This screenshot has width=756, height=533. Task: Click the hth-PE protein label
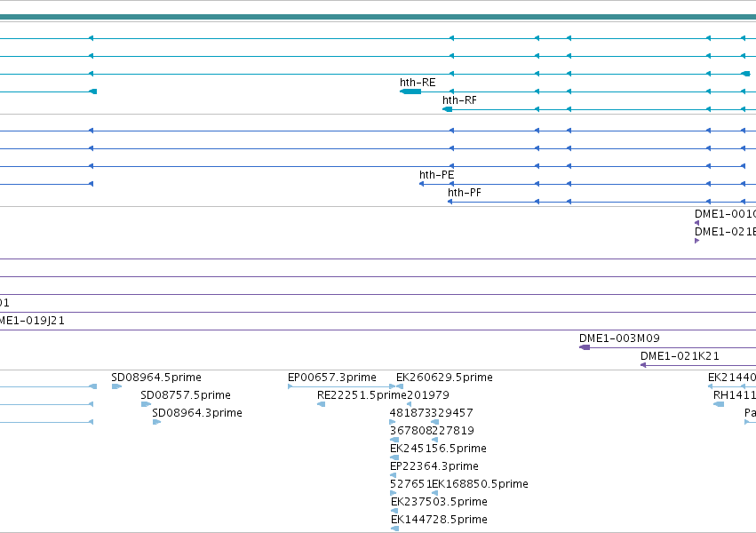(x=436, y=174)
